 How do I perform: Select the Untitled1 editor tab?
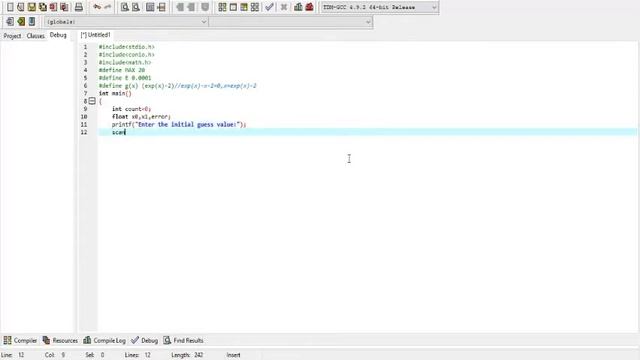pos(96,35)
